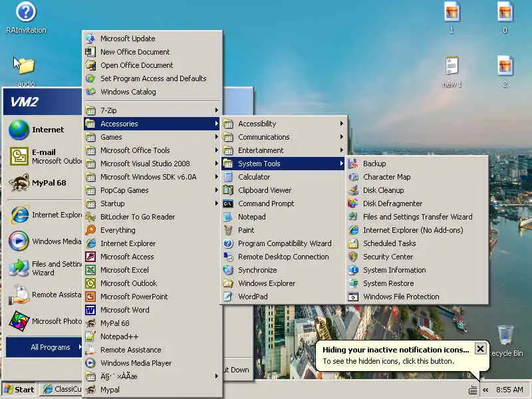Expand the Entertainment submenu arrow
This screenshot has height=399, width=532.
[x=341, y=150]
